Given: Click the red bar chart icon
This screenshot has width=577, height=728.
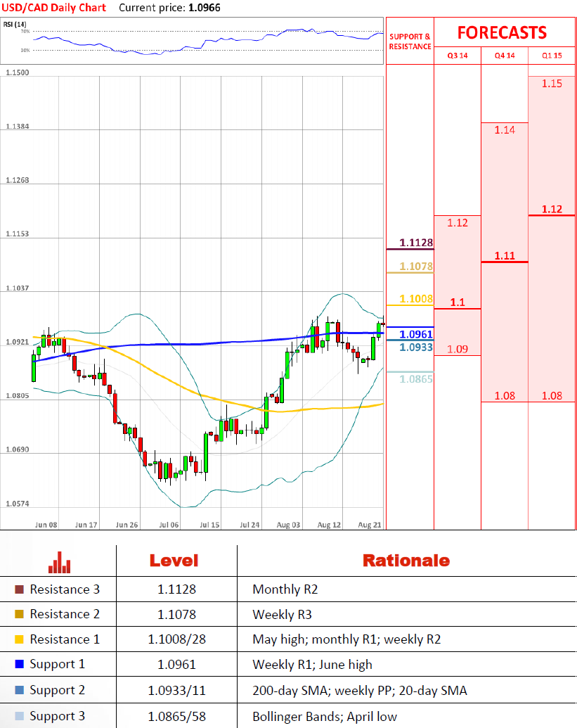Looking at the screenshot, I should (x=59, y=562).
